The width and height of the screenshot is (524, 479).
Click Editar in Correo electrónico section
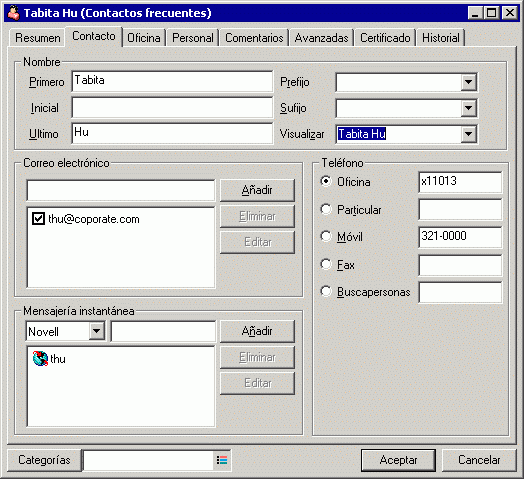point(257,242)
